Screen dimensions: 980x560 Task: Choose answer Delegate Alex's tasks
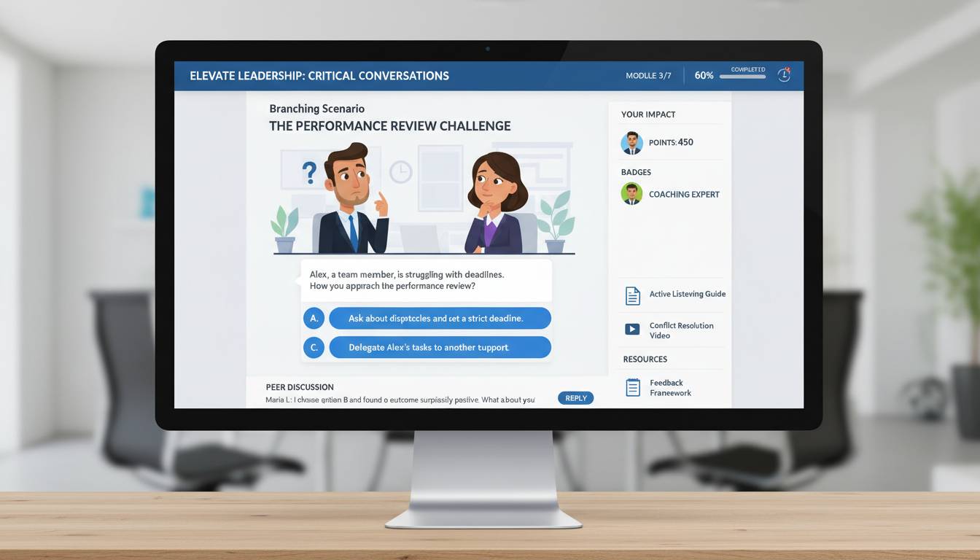440,348
